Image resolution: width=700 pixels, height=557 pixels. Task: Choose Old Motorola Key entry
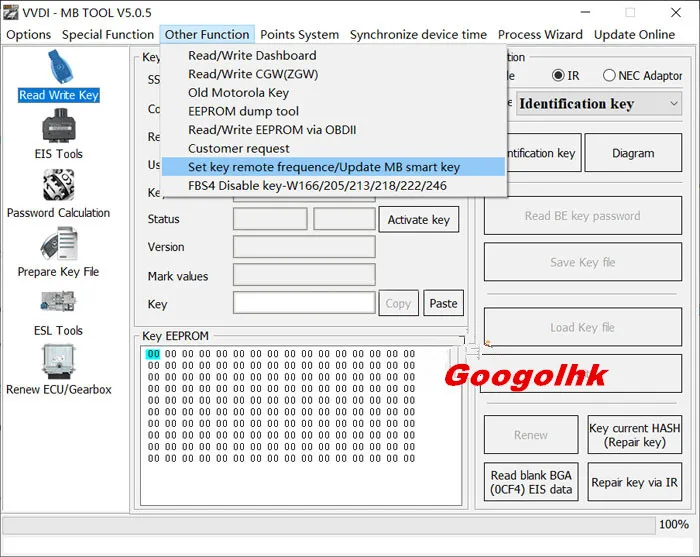coord(333,93)
